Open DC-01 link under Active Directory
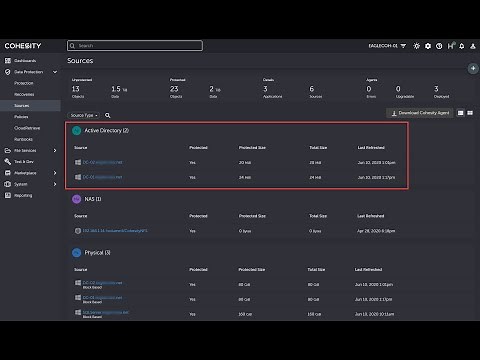The height and width of the screenshot is (360, 480). click(x=102, y=177)
